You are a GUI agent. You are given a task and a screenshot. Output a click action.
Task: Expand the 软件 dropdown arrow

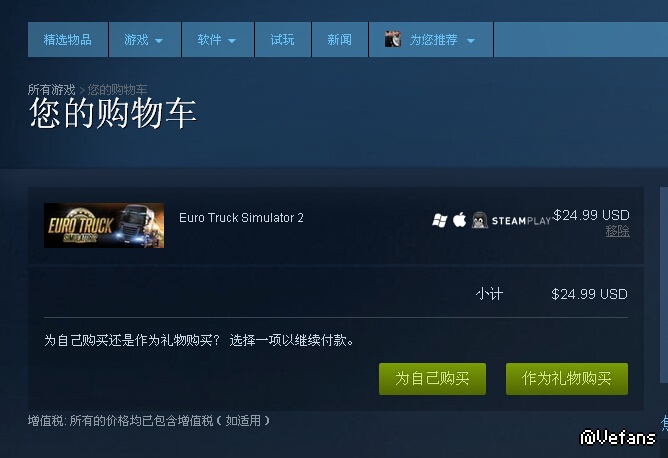point(232,41)
